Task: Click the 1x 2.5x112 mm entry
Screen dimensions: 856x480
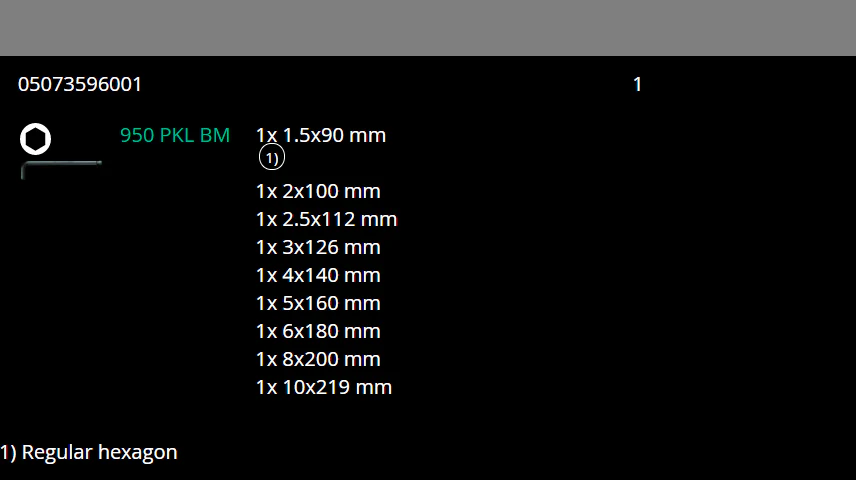Action: pos(326,219)
